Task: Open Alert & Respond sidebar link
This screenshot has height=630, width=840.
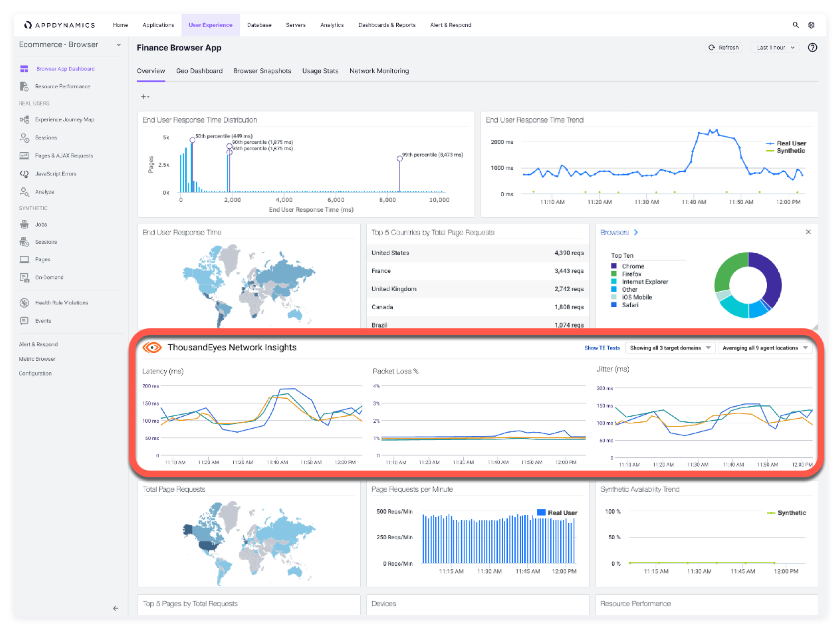Action: pyautogui.click(x=38, y=345)
